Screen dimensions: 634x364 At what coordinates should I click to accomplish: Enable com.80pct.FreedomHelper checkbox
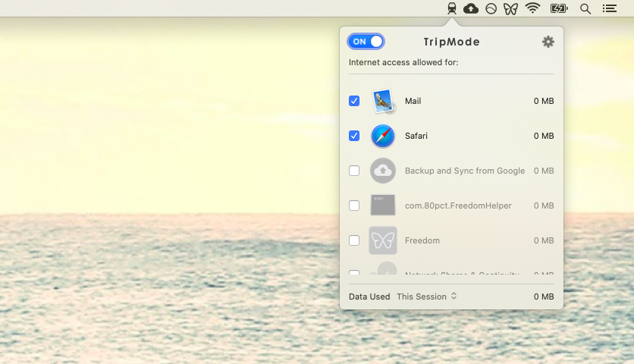(354, 206)
